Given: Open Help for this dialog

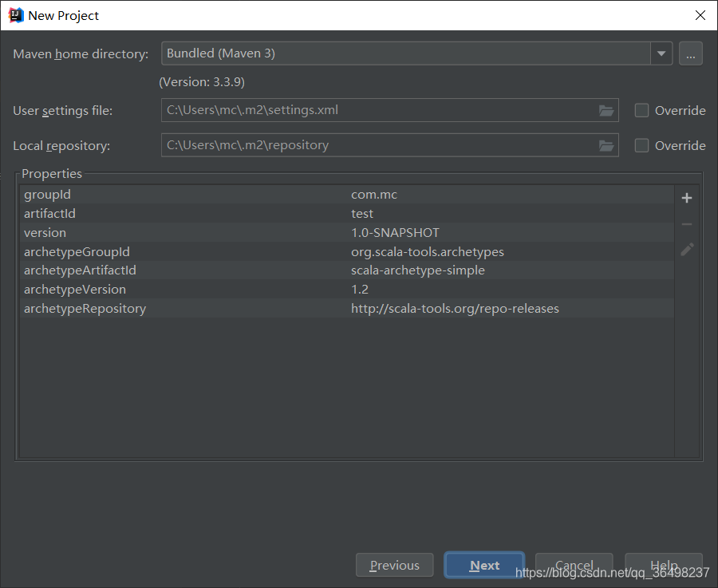Looking at the screenshot, I should tap(664, 565).
